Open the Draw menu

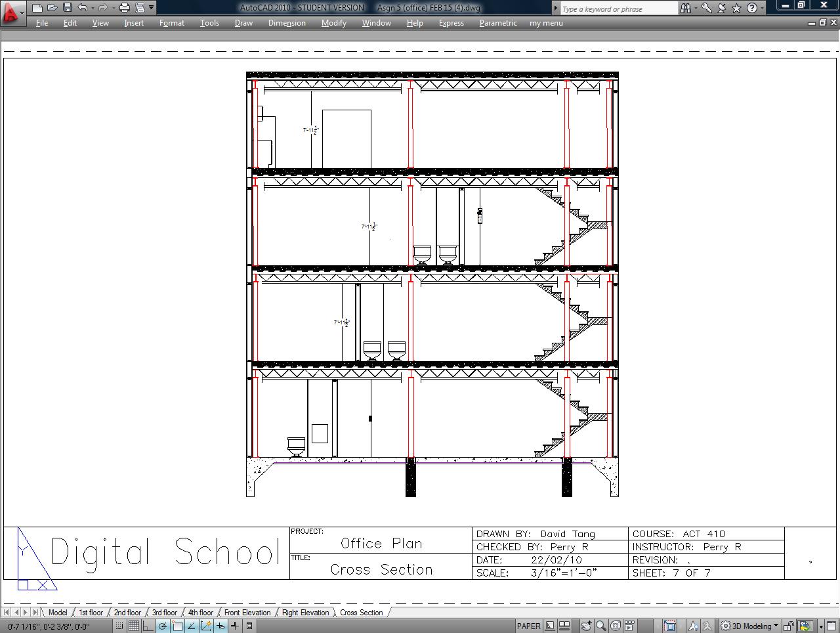pyautogui.click(x=243, y=23)
